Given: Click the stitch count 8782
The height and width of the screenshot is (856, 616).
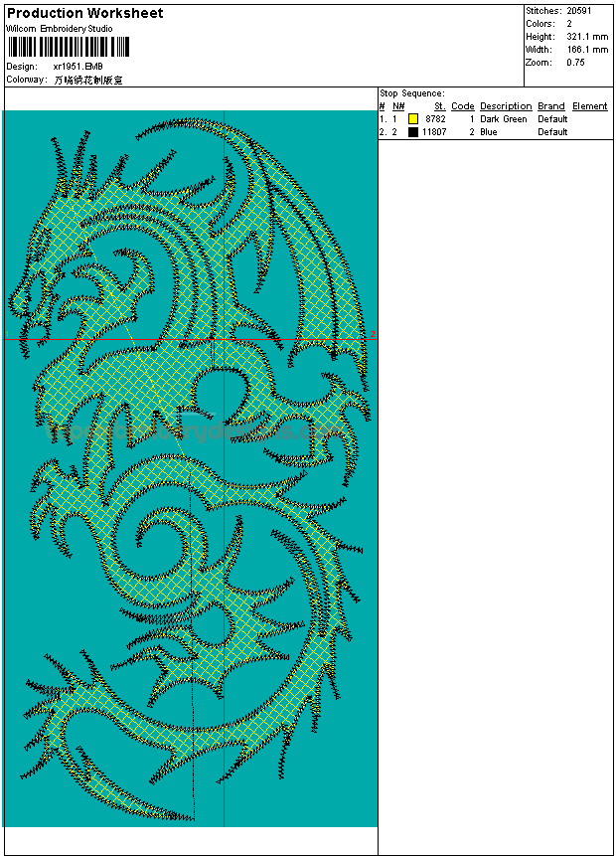Looking at the screenshot, I should click(435, 119).
